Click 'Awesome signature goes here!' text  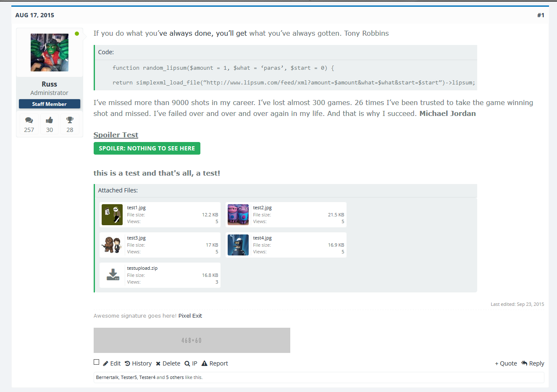(135, 316)
